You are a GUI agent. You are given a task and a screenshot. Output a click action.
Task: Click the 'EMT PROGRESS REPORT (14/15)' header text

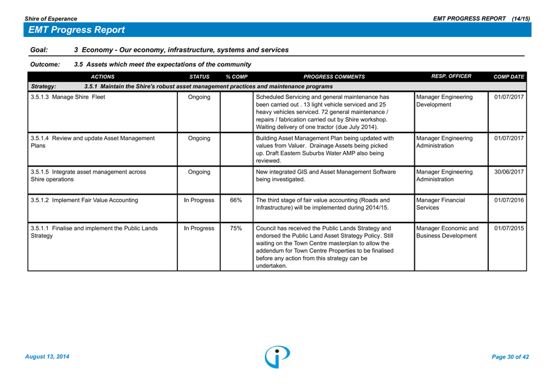[x=481, y=18]
